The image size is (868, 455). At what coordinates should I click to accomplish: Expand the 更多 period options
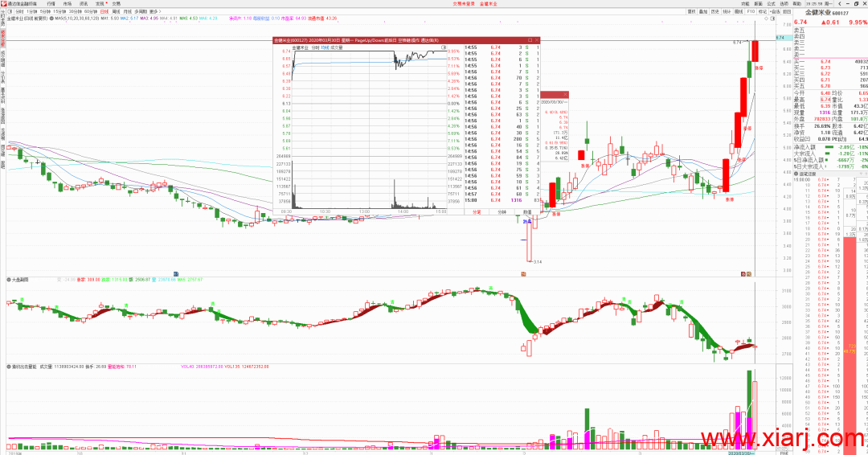155,11
